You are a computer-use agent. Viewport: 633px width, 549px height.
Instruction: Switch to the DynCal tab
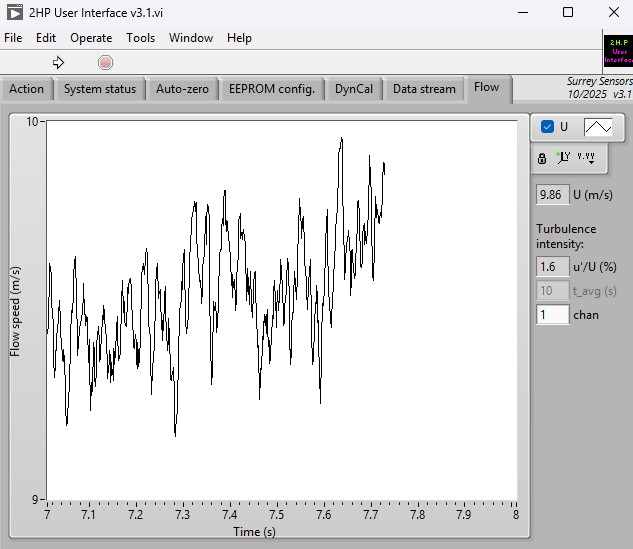click(354, 89)
